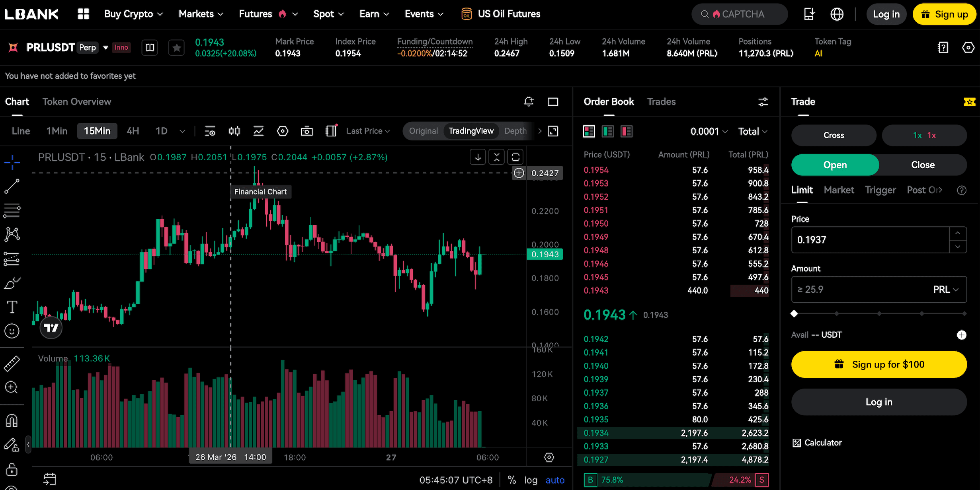Image resolution: width=980 pixels, height=490 pixels.
Task: Open the emoji sticker tool
Action: pos(12,331)
